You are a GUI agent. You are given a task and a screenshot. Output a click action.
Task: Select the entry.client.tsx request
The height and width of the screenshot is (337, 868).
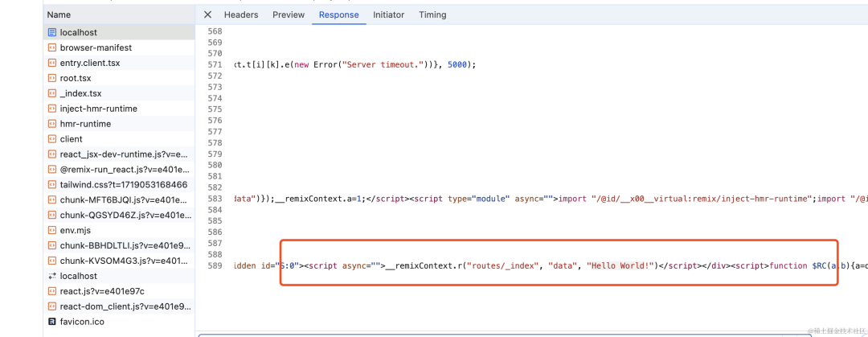click(118, 64)
